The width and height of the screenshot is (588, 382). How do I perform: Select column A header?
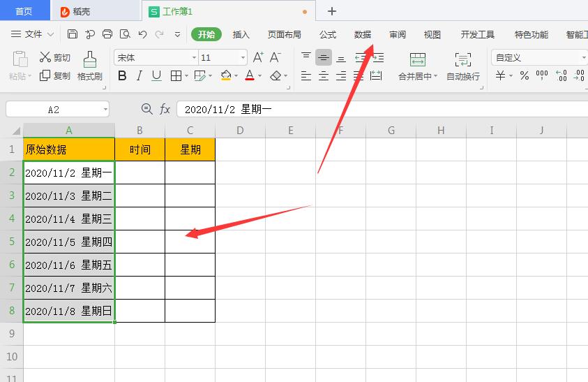coord(68,131)
